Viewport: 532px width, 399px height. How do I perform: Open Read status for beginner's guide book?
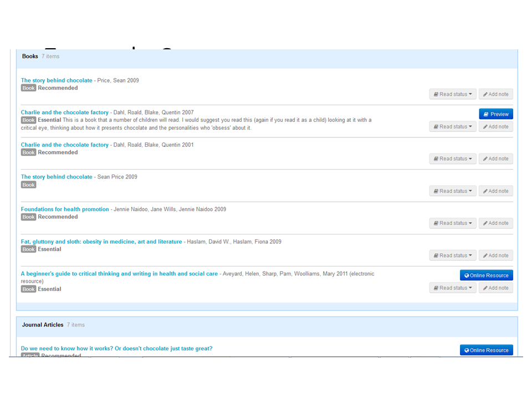[x=452, y=288]
